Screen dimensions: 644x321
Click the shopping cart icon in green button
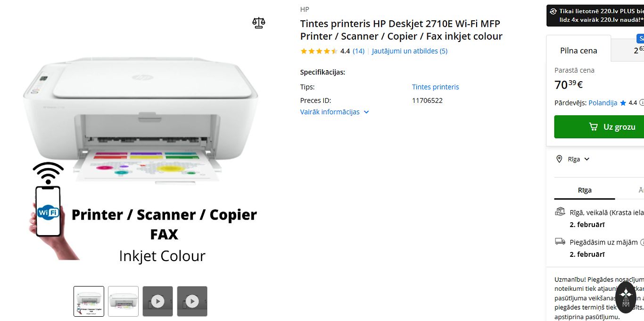click(594, 127)
